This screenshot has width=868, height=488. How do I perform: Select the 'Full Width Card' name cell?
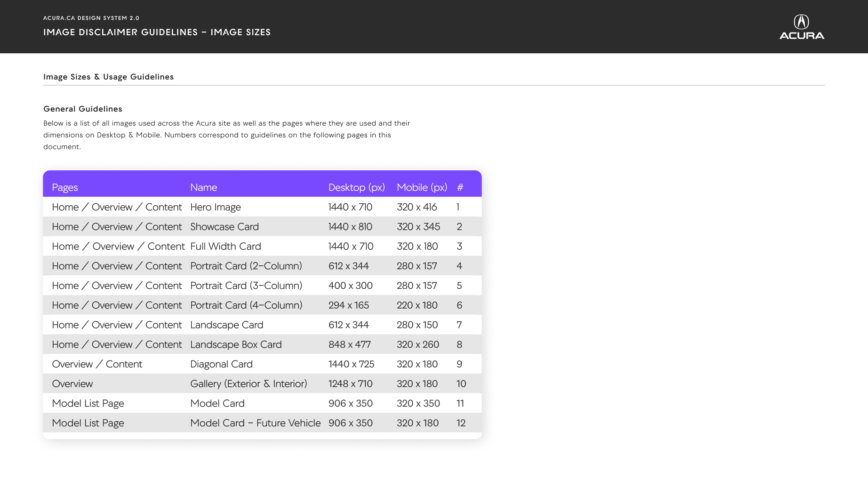pyautogui.click(x=226, y=246)
